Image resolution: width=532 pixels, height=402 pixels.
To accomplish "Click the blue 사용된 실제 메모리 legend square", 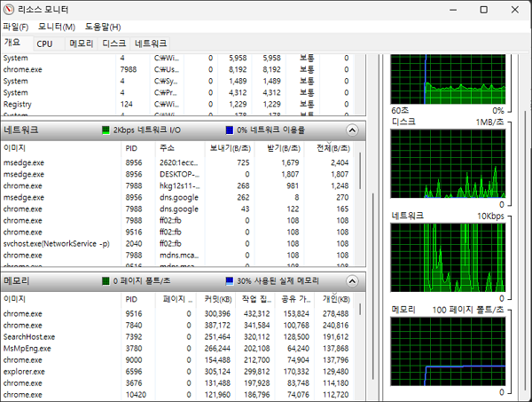I will coord(230,281).
